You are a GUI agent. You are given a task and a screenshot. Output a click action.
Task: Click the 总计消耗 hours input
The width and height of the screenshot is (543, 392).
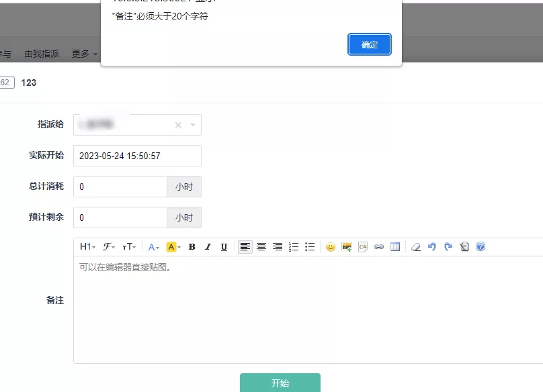(120, 187)
